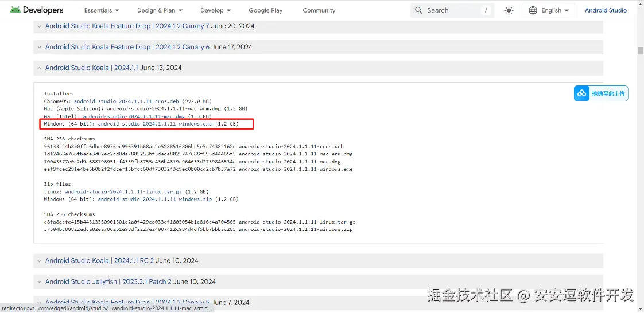
Task: Click the 拖拽至此上传 upload button text
Action: click(x=608, y=93)
